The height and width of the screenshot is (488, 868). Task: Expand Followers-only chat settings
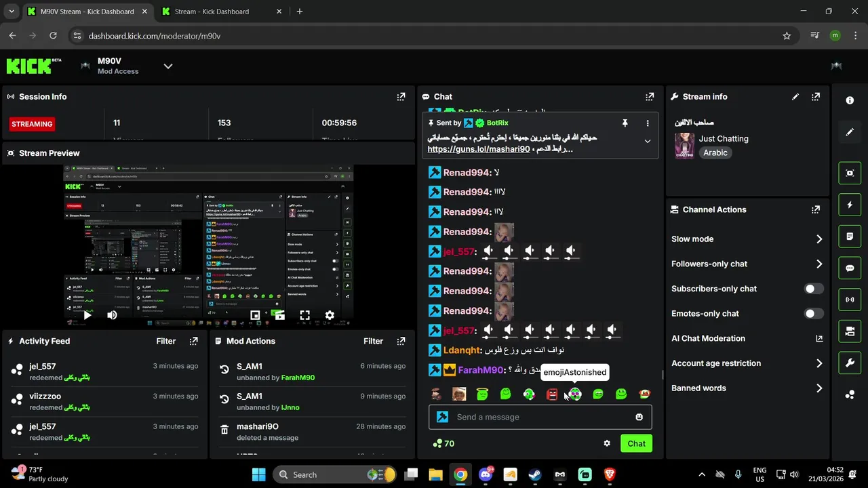pyautogui.click(x=819, y=264)
